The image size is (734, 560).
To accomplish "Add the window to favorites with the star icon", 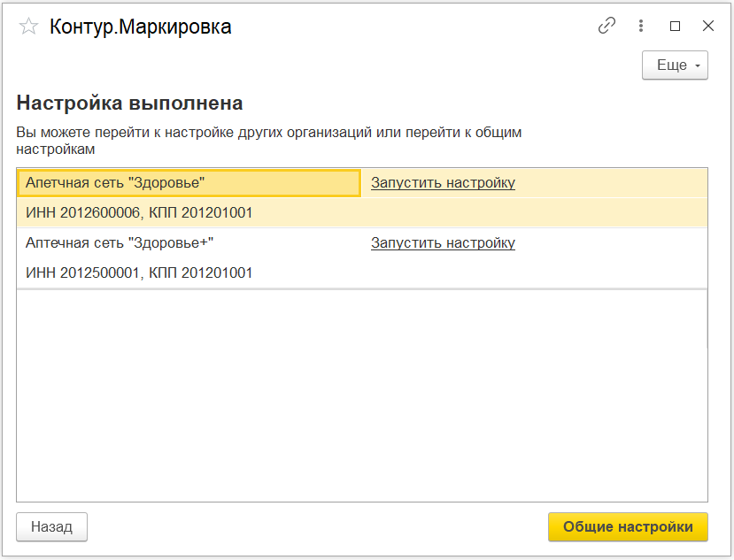I will pyautogui.click(x=28, y=27).
